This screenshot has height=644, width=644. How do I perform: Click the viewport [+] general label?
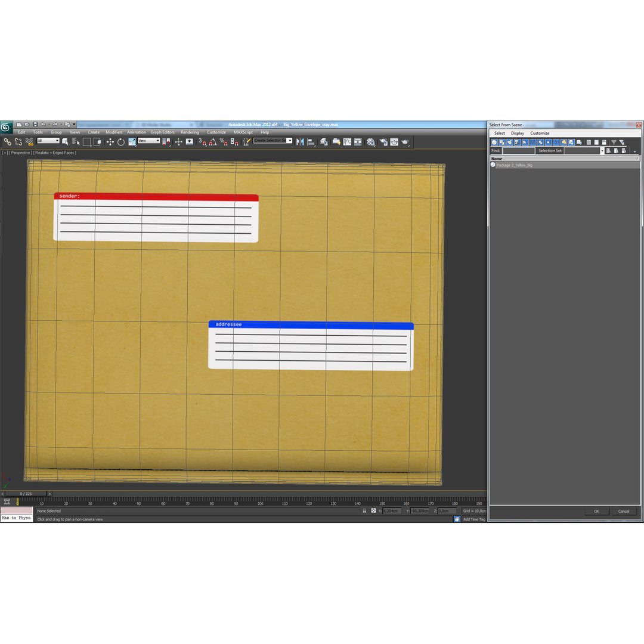(5, 153)
